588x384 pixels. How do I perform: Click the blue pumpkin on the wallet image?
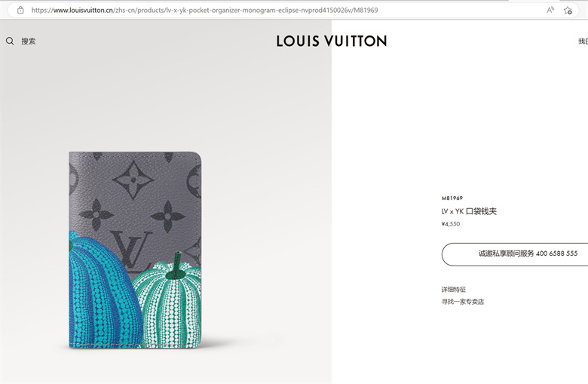click(x=101, y=293)
